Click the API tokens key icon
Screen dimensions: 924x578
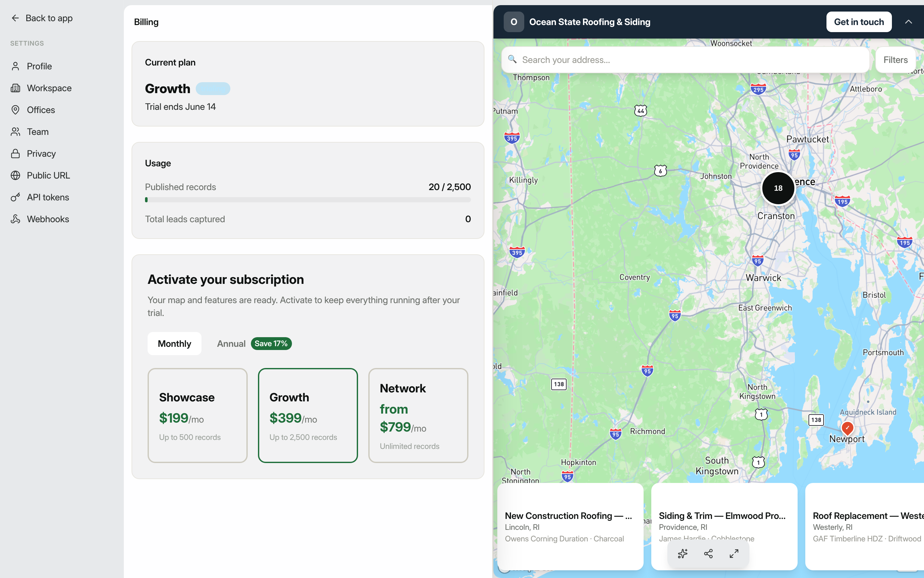pos(15,197)
